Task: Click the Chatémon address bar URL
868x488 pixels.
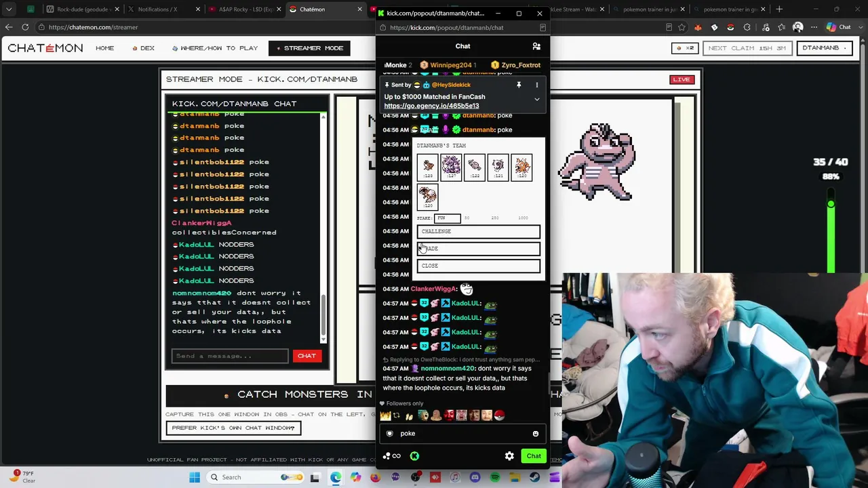Action: coord(93,27)
